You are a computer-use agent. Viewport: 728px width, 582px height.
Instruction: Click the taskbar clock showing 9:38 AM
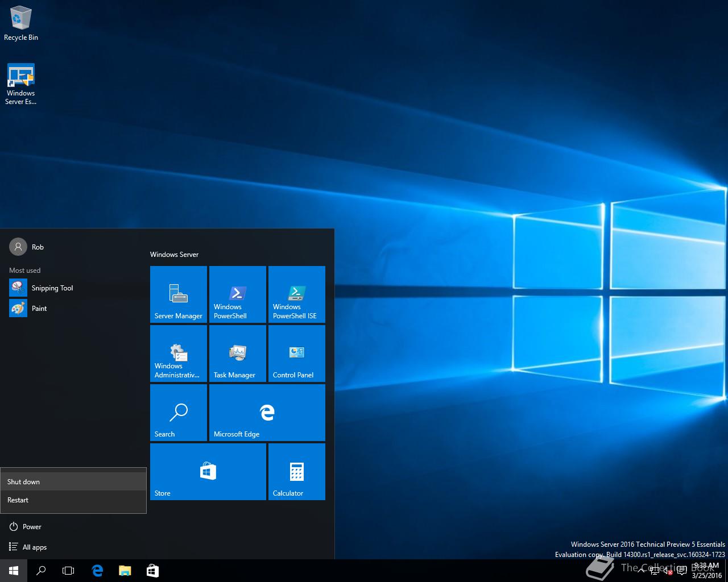click(706, 571)
